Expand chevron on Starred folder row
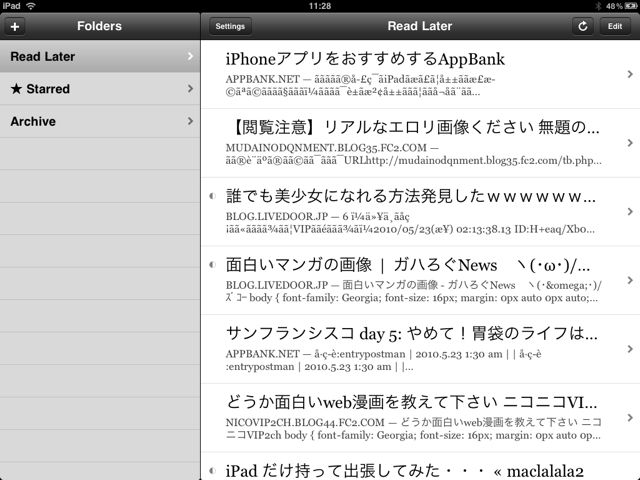Image resolution: width=640 pixels, height=480 pixels. 190,88
